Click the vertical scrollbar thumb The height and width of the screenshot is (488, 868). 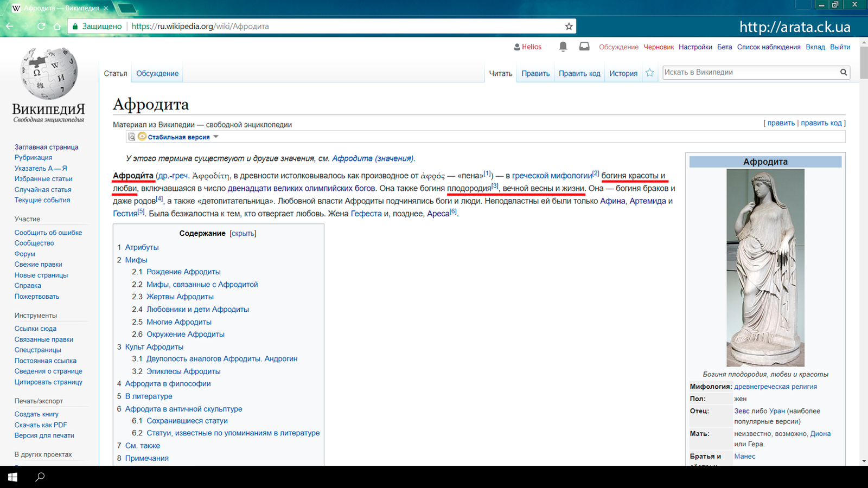pos(864,63)
